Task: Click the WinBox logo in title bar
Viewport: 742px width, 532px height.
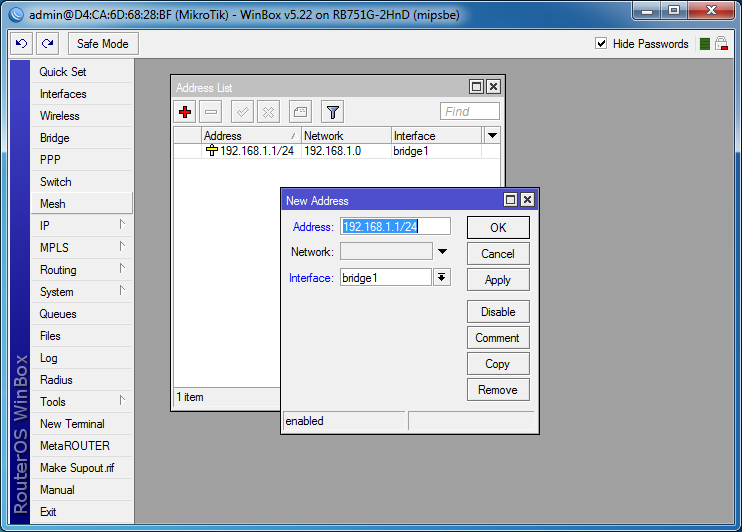Action: click(x=16, y=15)
